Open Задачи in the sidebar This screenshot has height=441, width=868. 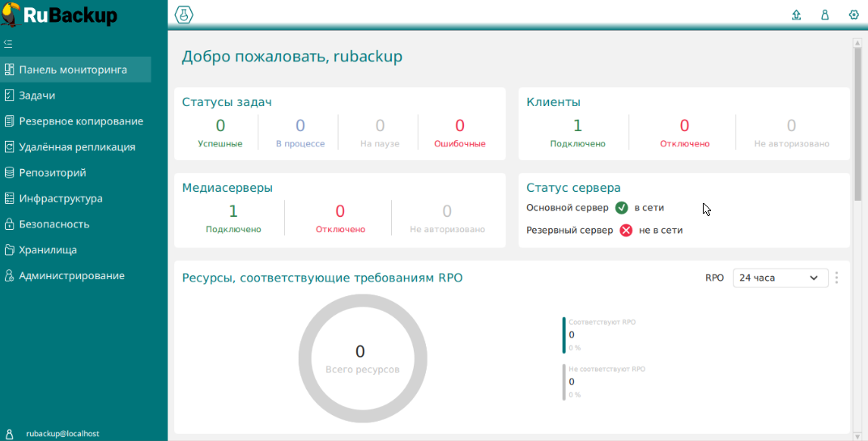coord(37,95)
